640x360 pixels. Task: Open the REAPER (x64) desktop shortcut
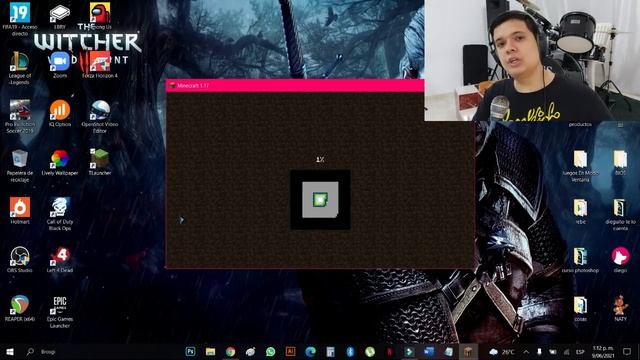click(x=20, y=308)
